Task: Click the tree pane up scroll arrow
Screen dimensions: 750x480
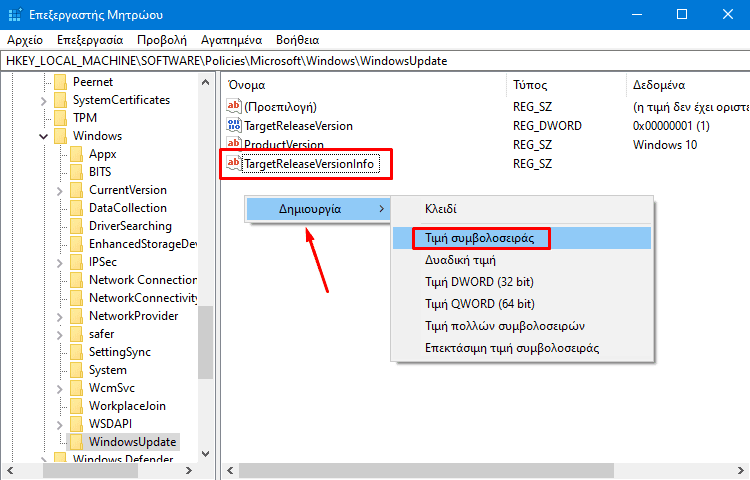Action: pos(206,82)
